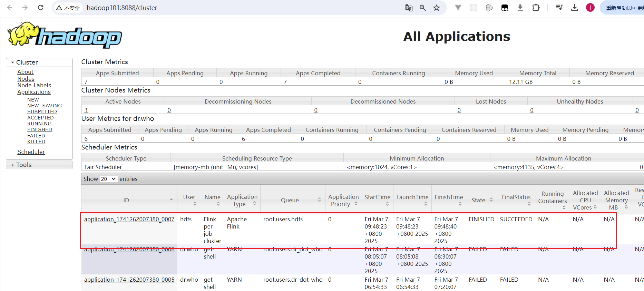Bookmark this page with the star icon
The height and width of the screenshot is (291, 644).
click(x=437, y=8)
